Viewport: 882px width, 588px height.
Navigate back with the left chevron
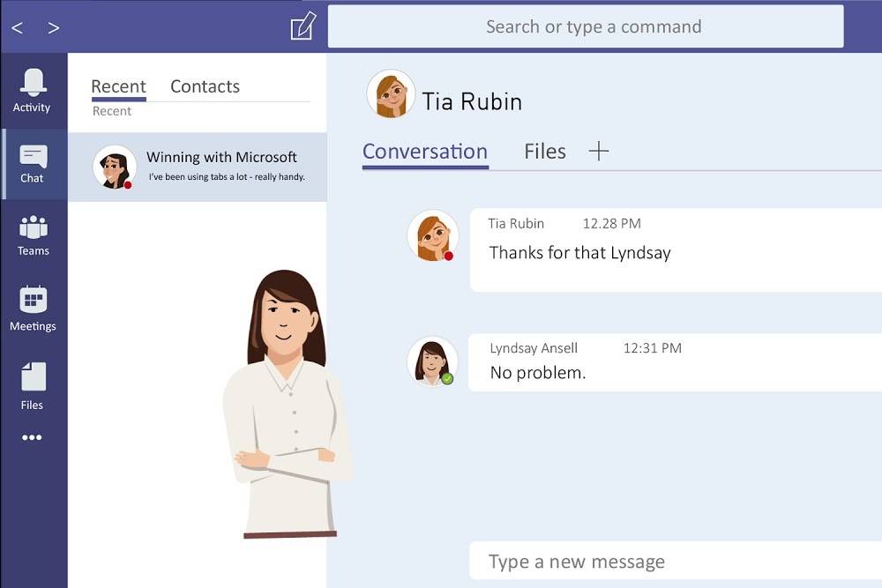tap(16, 27)
